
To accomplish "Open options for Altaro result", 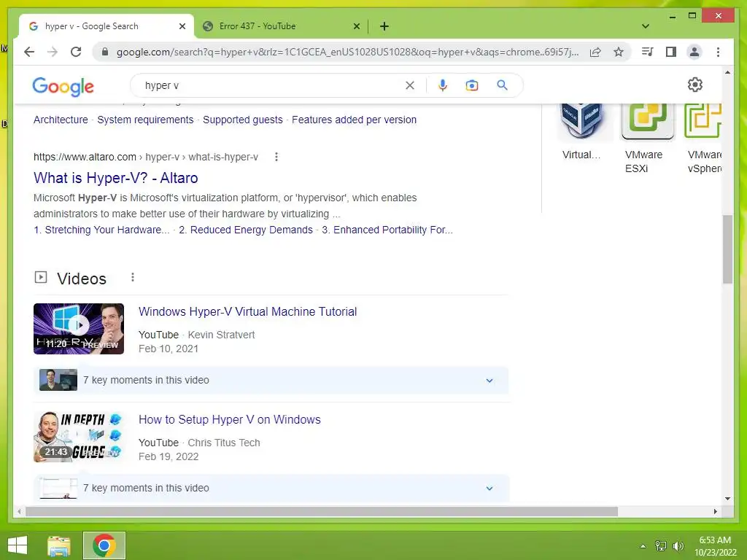I will pyautogui.click(x=276, y=157).
